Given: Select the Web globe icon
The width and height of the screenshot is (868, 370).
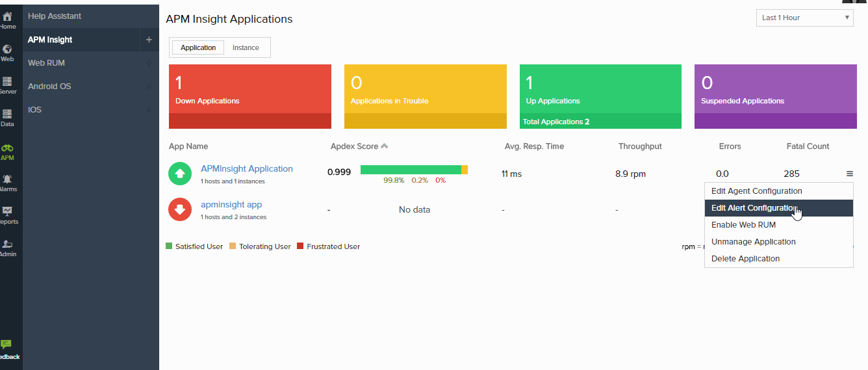Looking at the screenshot, I should (7, 49).
